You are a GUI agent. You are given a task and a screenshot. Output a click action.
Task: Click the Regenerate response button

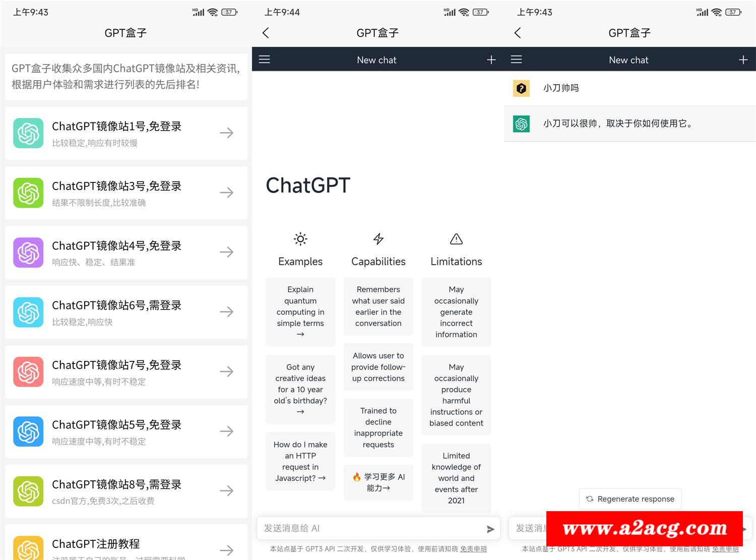[630, 499]
